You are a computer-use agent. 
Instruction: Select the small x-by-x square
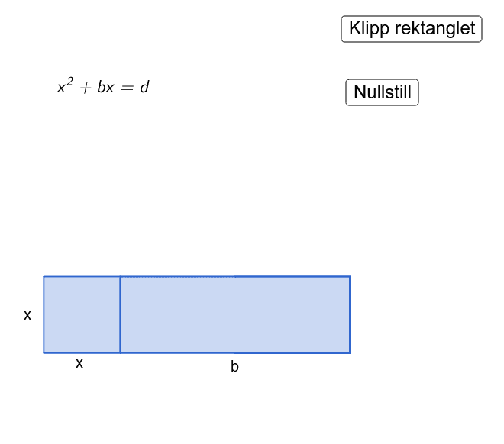[x=82, y=314]
